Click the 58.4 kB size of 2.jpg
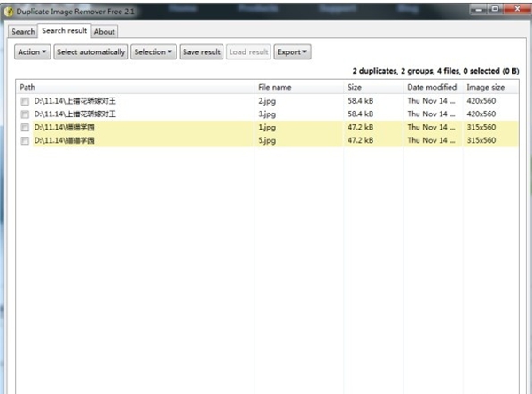 coord(360,101)
